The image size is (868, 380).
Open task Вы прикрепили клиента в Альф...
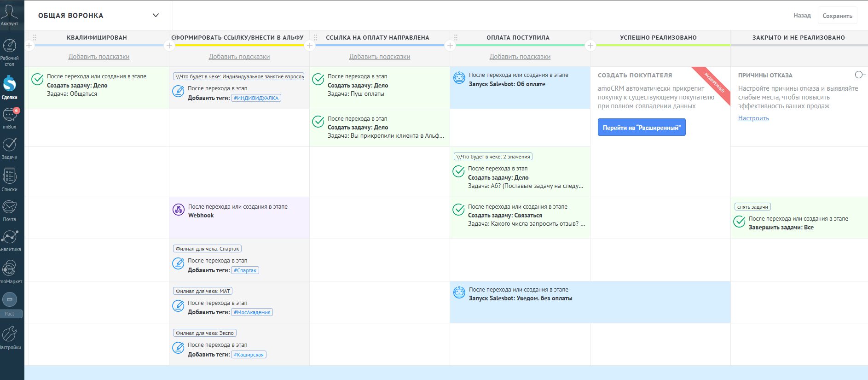click(x=386, y=136)
